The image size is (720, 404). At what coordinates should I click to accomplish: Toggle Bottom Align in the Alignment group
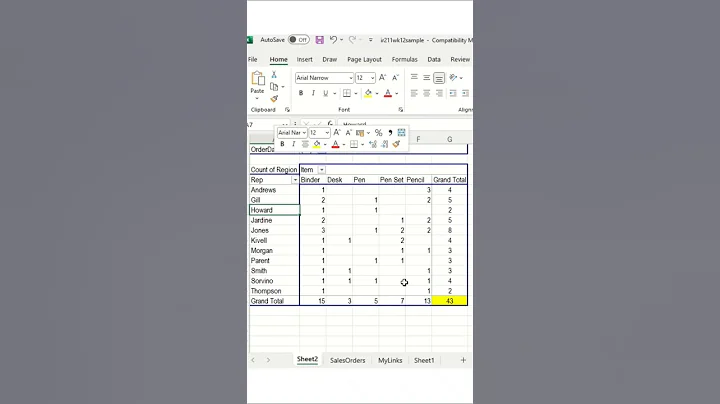[x=439, y=78]
